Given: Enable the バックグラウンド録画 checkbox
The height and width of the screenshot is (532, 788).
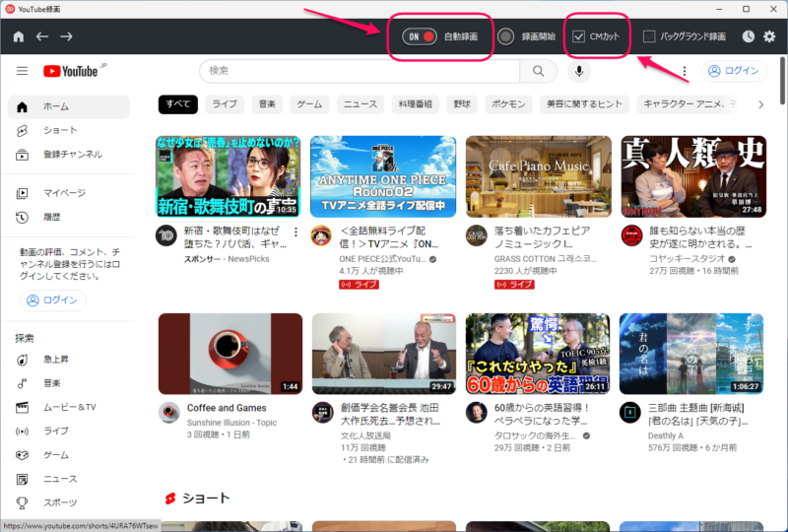Looking at the screenshot, I should pyautogui.click(x=649, y=36).
